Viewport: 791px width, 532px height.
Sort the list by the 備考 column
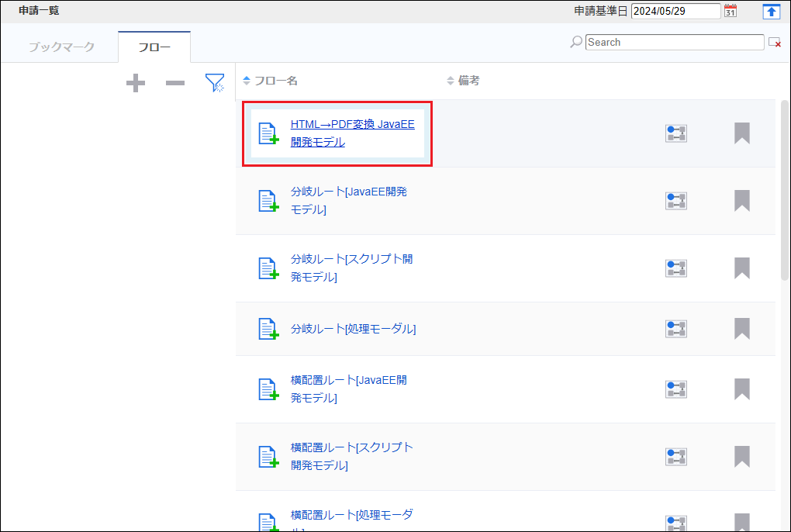click(463, 81)
